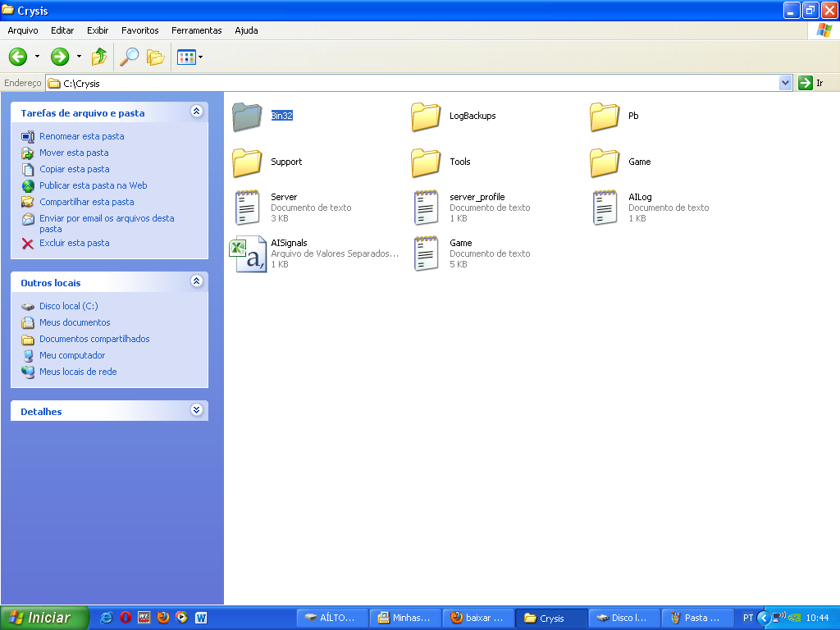840x630 pixels.
Task: Open the Forward button history dropdown arrow
Action: pos(79,57)
